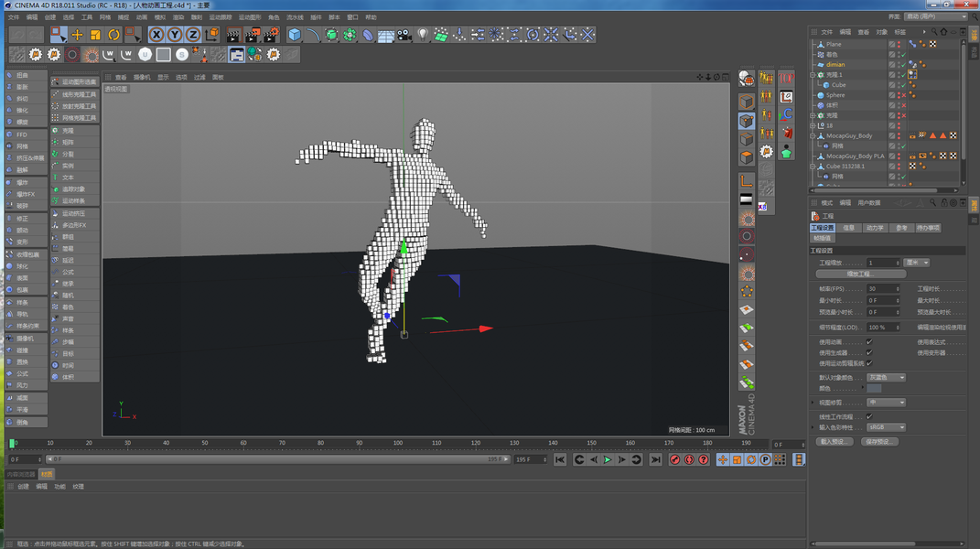Click the render to picture viewer icon
The width and height of the screenshot is (980, 549).
pos(252,35)
